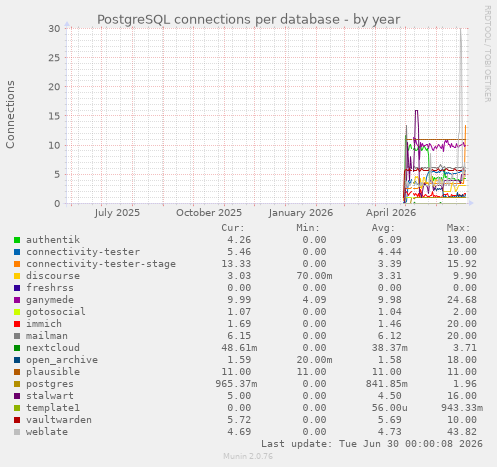497x467 pixels.
Task: Select the stalwart legend label
Action: (50, 396)
